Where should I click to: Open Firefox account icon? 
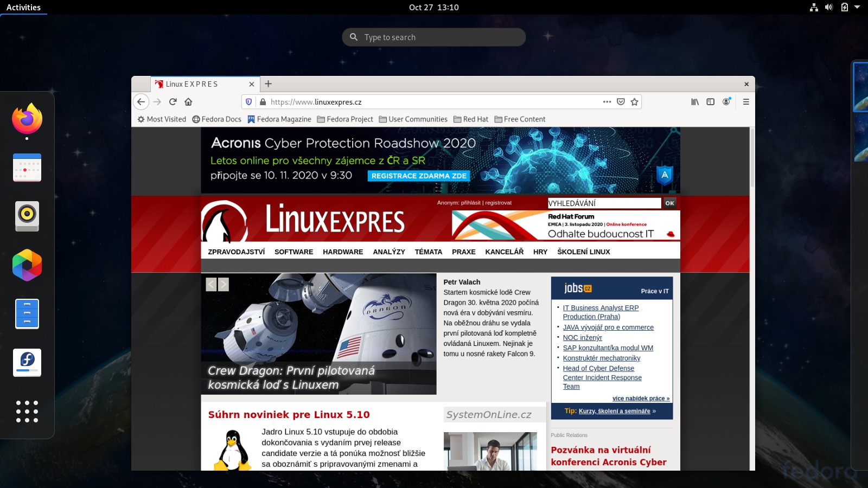click(726, 101)
